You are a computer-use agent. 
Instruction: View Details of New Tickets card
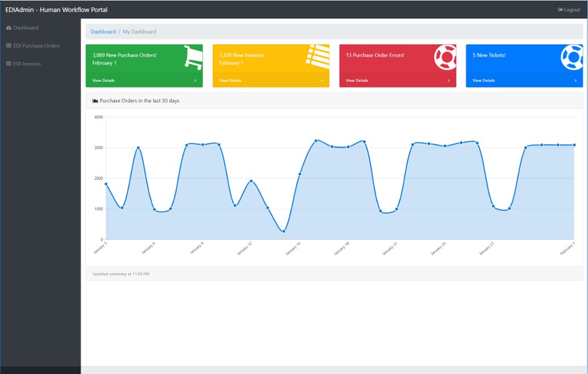(483, 81)
